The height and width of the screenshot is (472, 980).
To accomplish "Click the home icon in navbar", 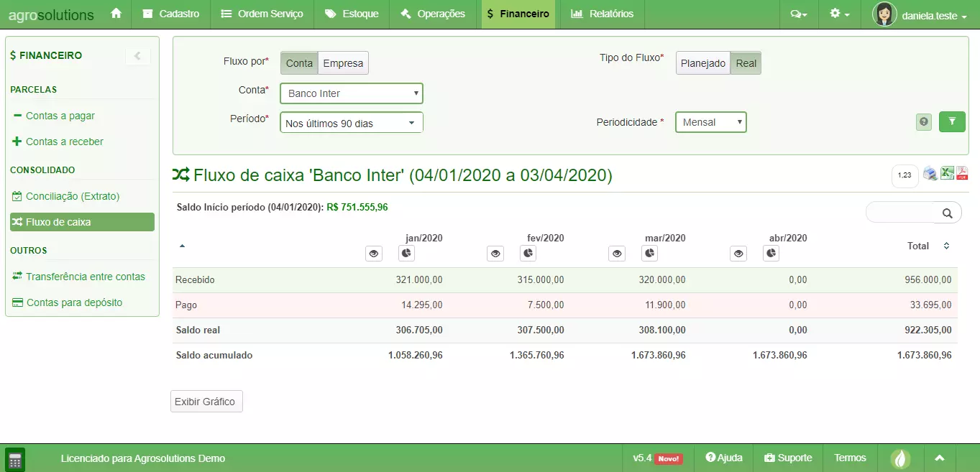I will (116, 14).
